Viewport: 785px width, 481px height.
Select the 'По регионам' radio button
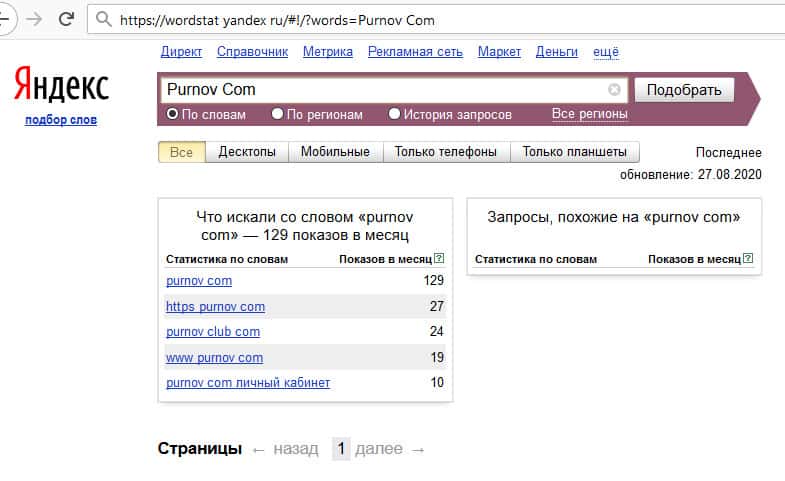pos(278,114)
